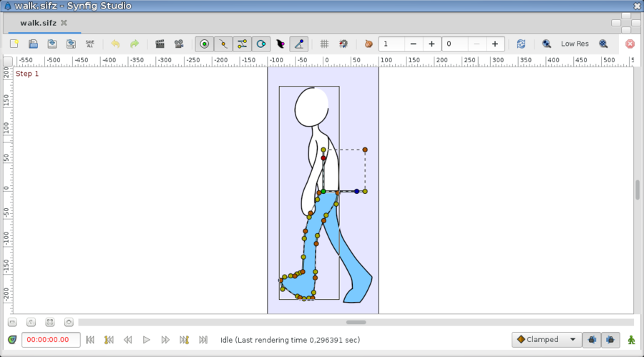Switch to the walk.sifz tab

(38, 23)
